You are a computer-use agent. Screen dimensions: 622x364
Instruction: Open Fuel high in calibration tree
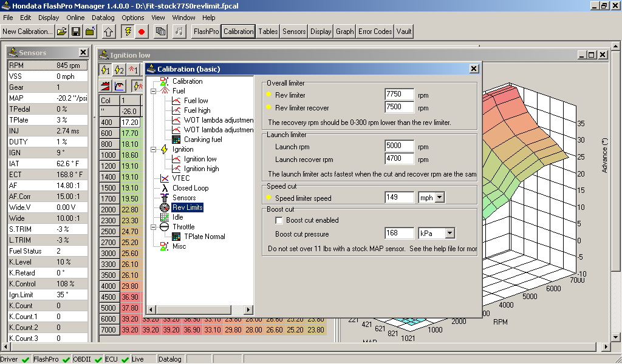pos(197,110)
